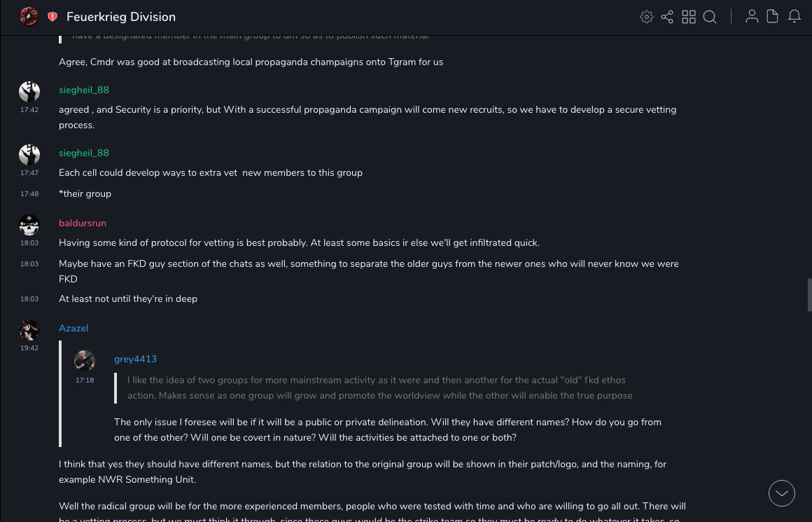The width and height of the screenshot is (812, 522).
Task: Click Azazel's profile avatar
Action: (x=29, y=330)
